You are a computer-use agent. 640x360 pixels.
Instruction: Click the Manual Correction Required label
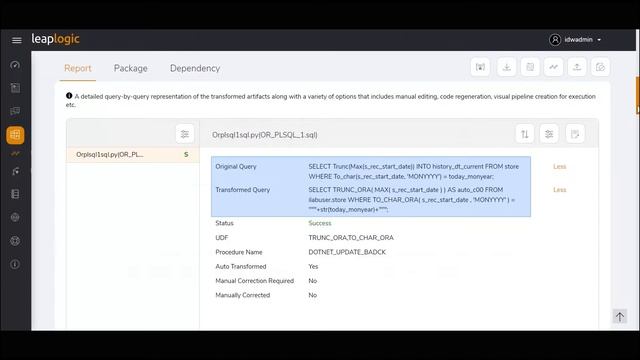254,281
